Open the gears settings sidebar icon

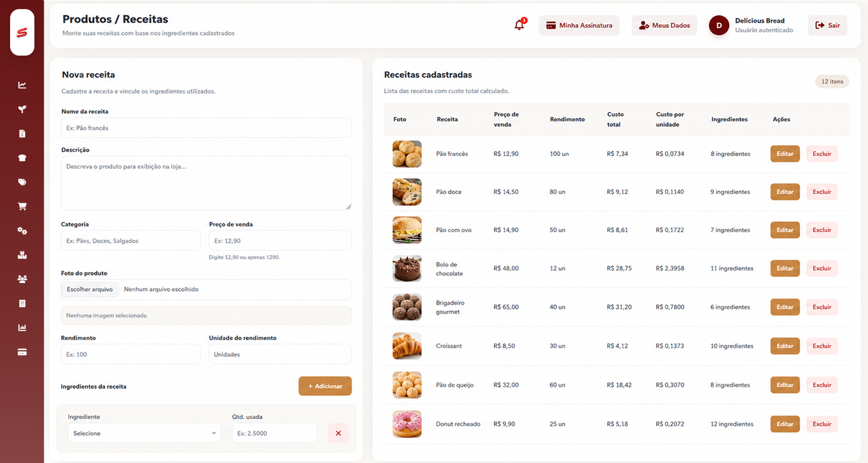coord(22,230)
